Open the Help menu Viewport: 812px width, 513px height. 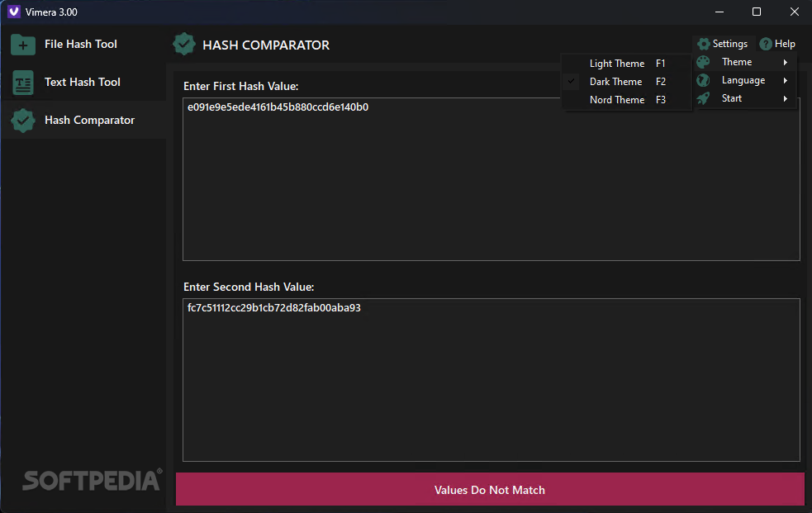tap(777, 44)
